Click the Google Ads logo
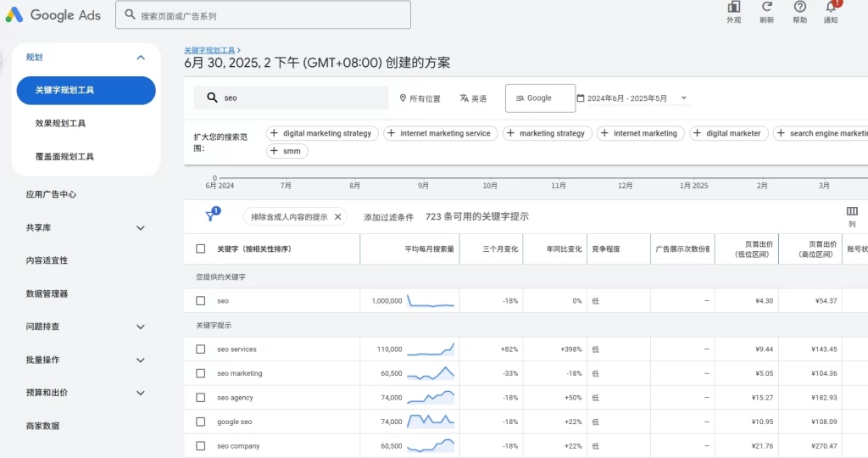 coord(53,15)
